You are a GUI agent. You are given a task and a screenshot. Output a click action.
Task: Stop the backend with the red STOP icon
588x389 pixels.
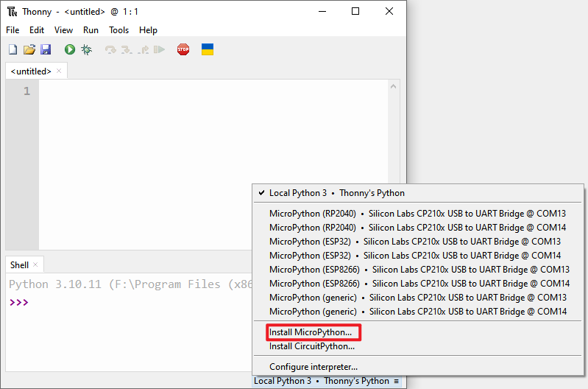(x=183, y=49)
